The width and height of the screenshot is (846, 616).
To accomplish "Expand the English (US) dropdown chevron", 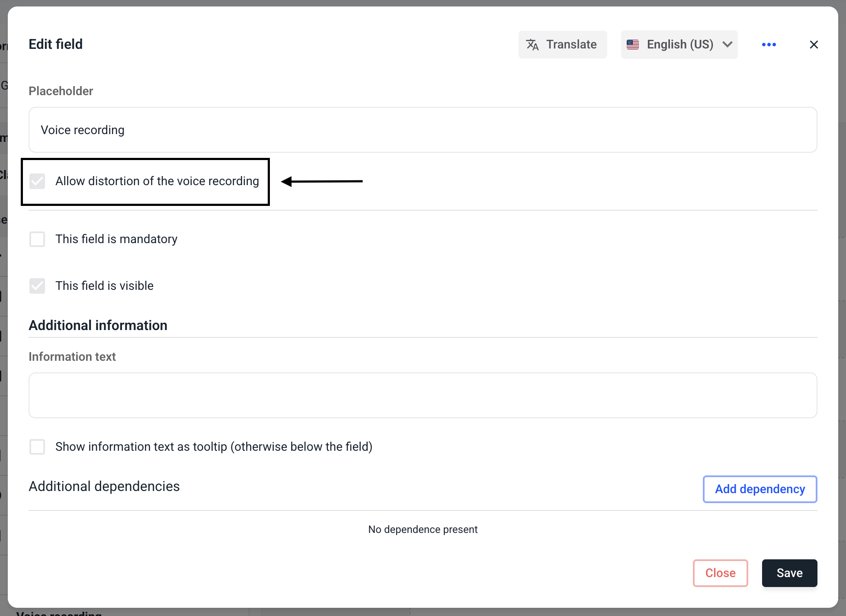I will point(727,45).
